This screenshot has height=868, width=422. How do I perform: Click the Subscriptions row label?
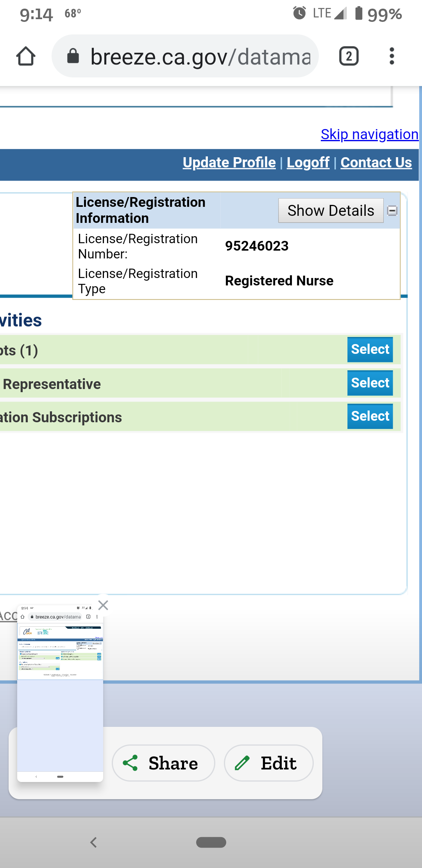click(x=61, y=417)
